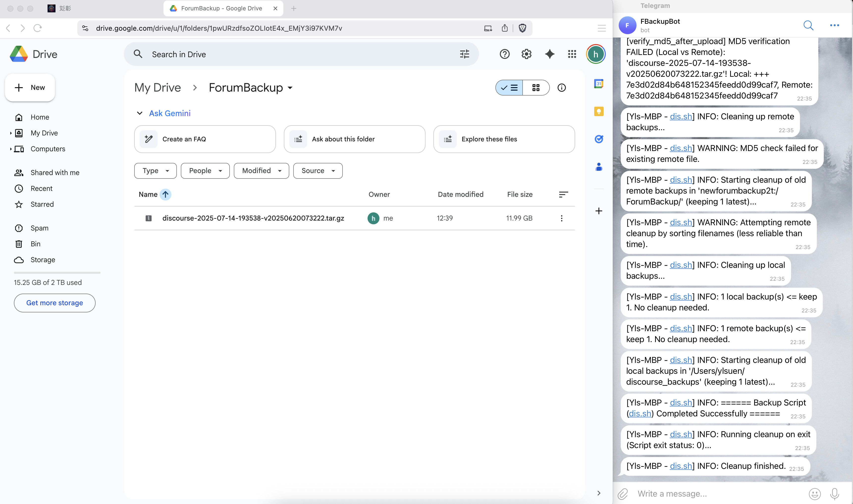
Task: Click the Search in Drive field
Action: [299, 54]
